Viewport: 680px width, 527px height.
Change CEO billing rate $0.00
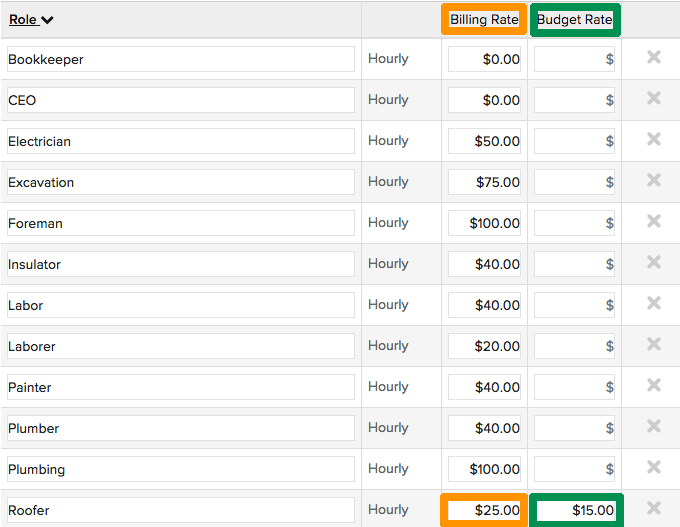(x=484, y=100)
